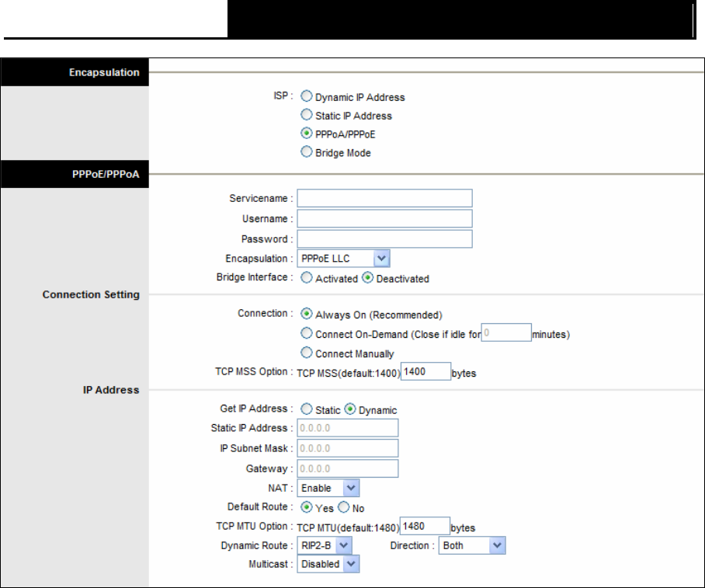Click the Servicename input field
This screenshot has width=705, height=588.
pyautogui.click(x=384, y=198)
